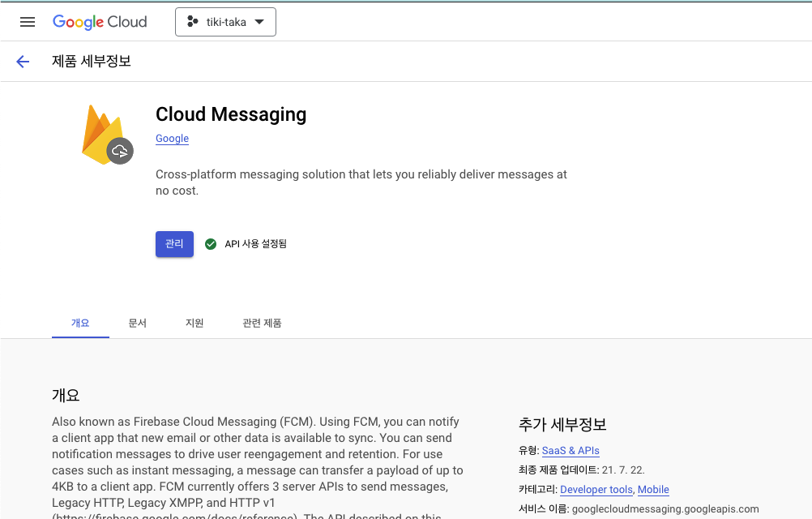The width and height of the screenshot is (812, 519).
Task: Click the 개요 section heading
Action: [x=66, y=395]
